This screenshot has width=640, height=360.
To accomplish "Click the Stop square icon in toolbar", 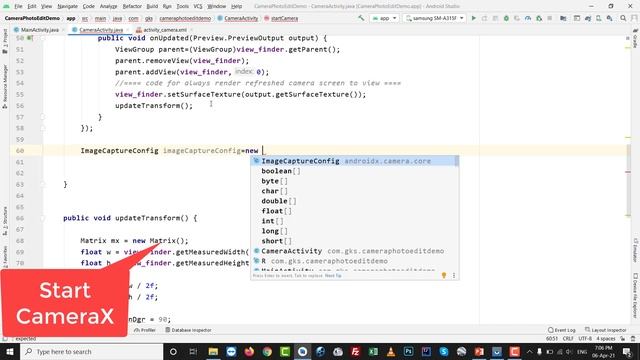I will coord(550,18).
